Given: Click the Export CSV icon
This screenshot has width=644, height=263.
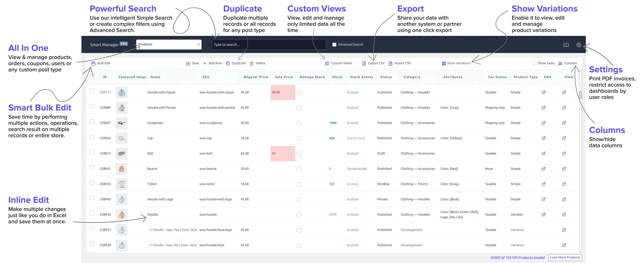Looking at the screenshot, I should pos(364,63).
